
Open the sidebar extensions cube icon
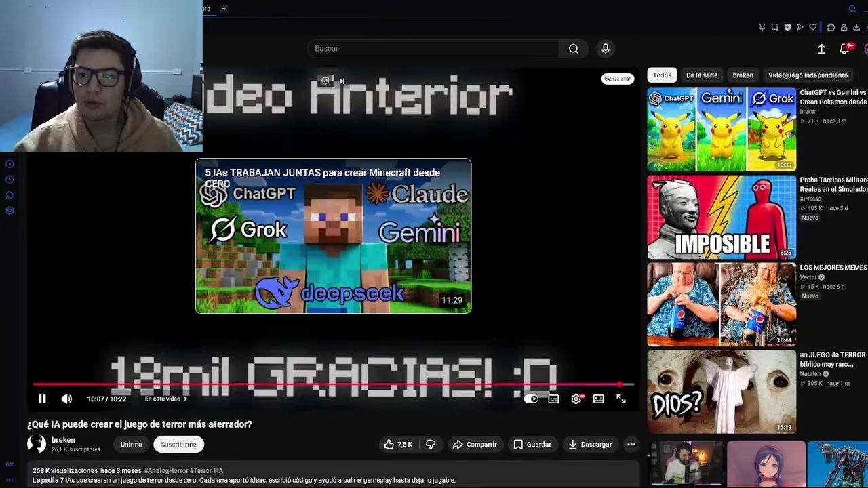(9, 195)
